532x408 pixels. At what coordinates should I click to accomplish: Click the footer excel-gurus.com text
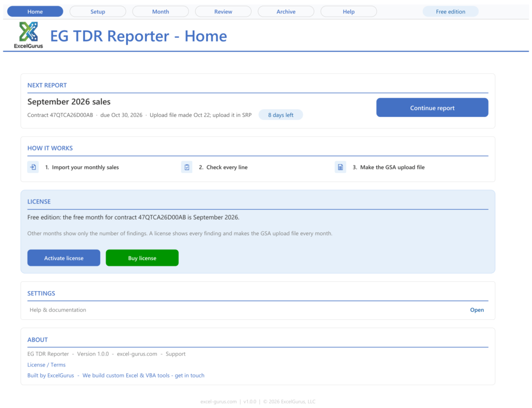tap(219, 402)
